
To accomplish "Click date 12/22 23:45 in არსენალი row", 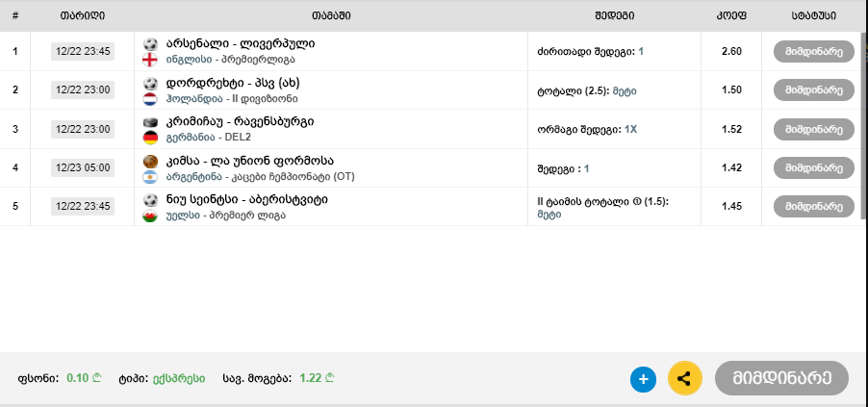I will pyautogui.click(x=83, y=52).
